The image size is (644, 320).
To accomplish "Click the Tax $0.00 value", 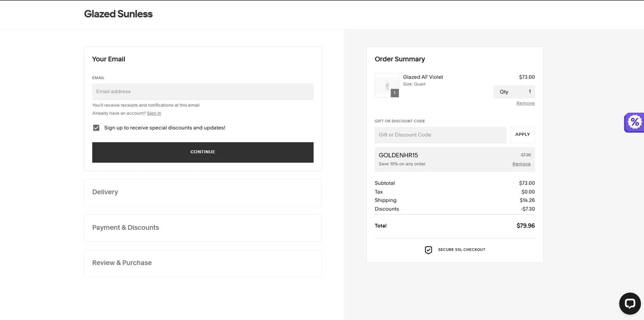I will 528,192.
